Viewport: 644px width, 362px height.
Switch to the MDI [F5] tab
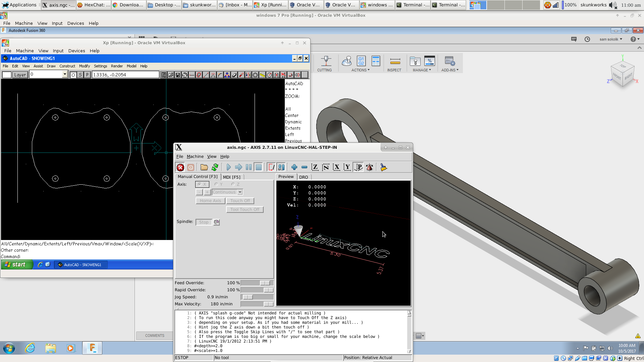coord(232,177)
